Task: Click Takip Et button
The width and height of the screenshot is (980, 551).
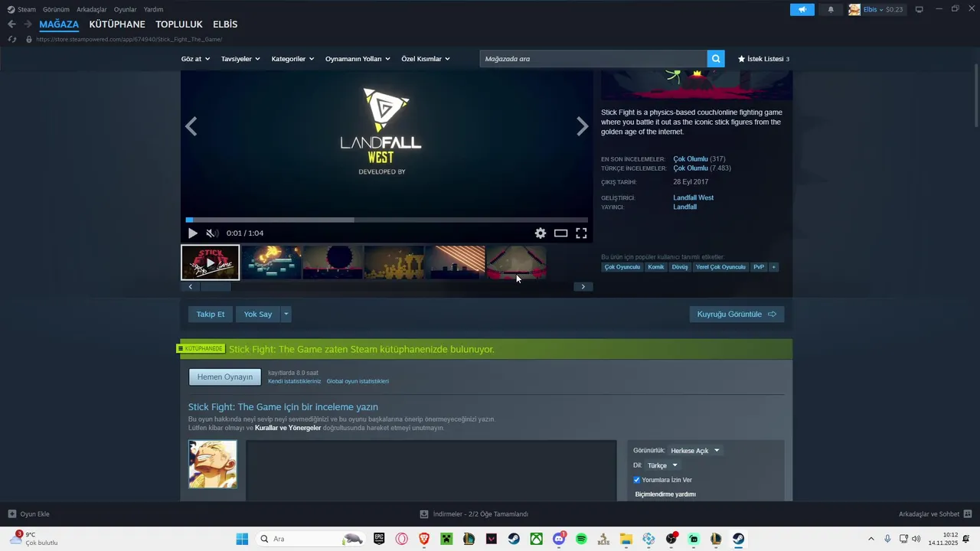Action: pyautogui.click(x=211, y=314)
